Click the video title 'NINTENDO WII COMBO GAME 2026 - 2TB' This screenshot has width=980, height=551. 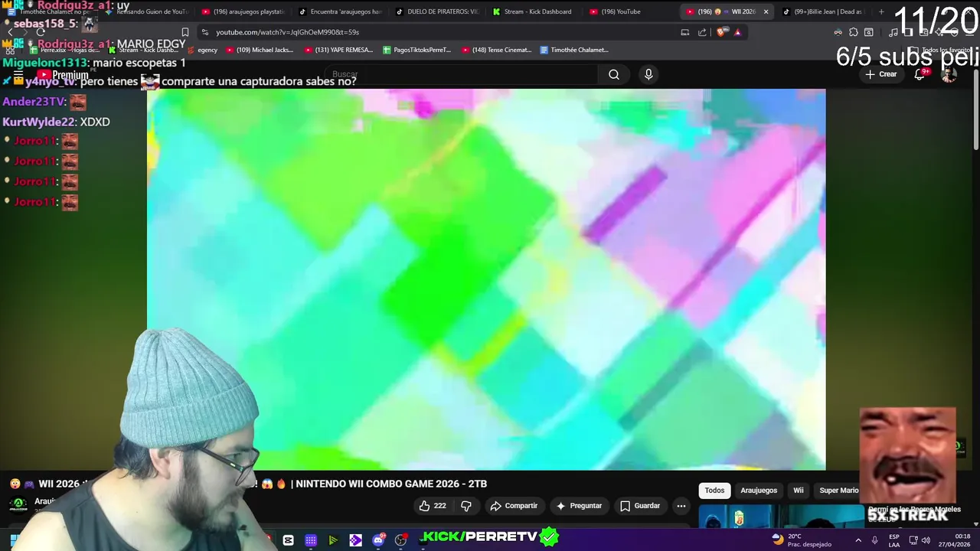point(391,484)
